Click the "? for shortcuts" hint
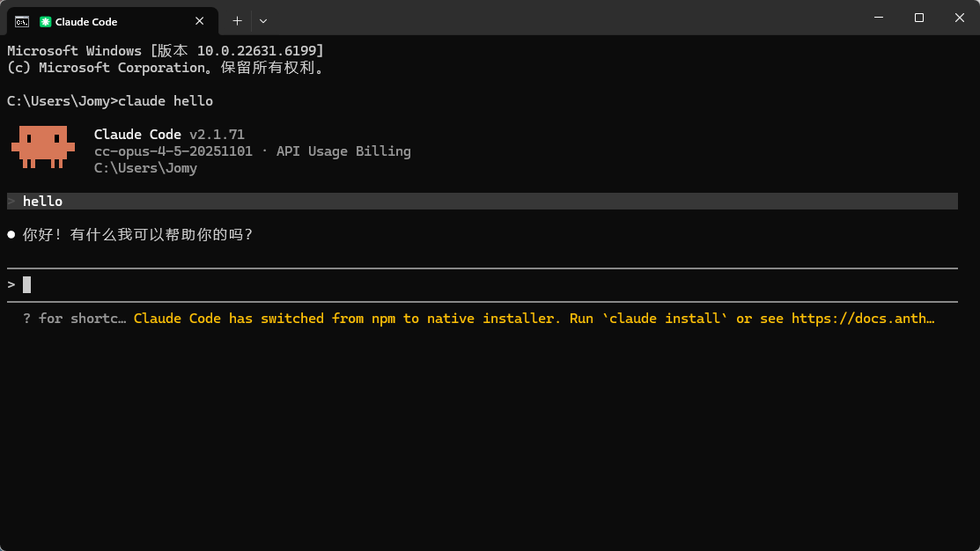The height and width of the screenshot is (551, 980). pyautogui.click(x=75, y=319)
